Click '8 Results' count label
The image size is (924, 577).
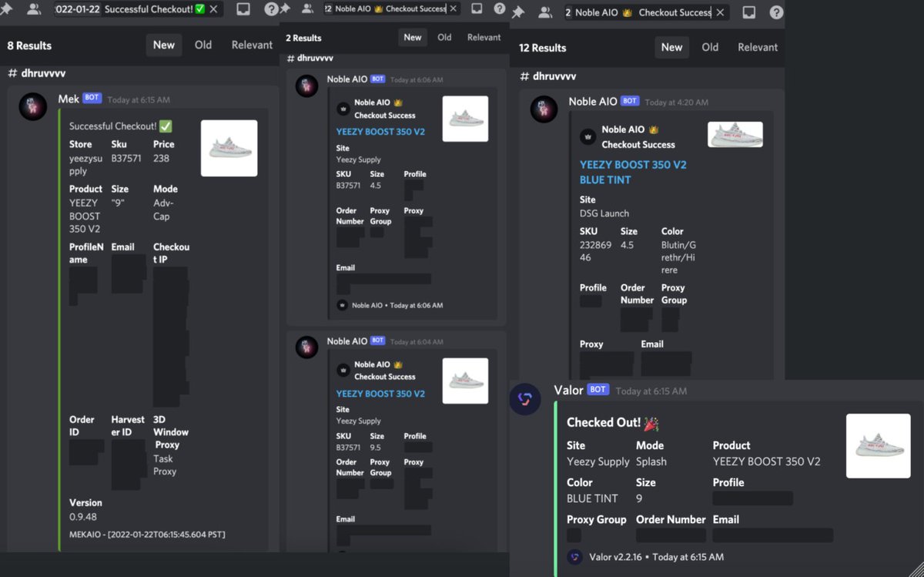(x=29, y=45)
